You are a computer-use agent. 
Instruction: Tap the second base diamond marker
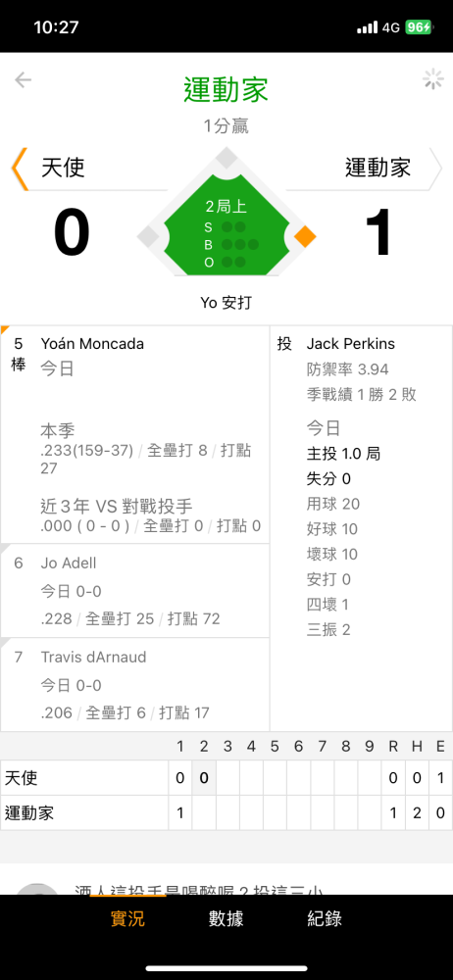pyautogui.click(x=226, y=158)
